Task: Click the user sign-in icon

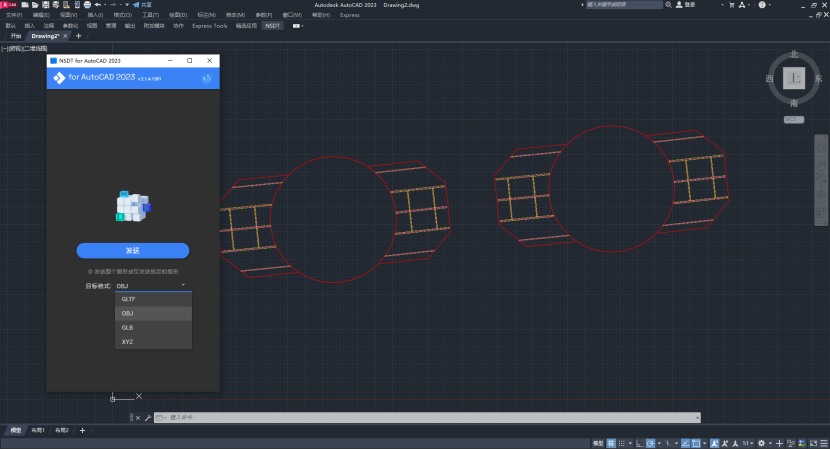Action: point(679,5)
